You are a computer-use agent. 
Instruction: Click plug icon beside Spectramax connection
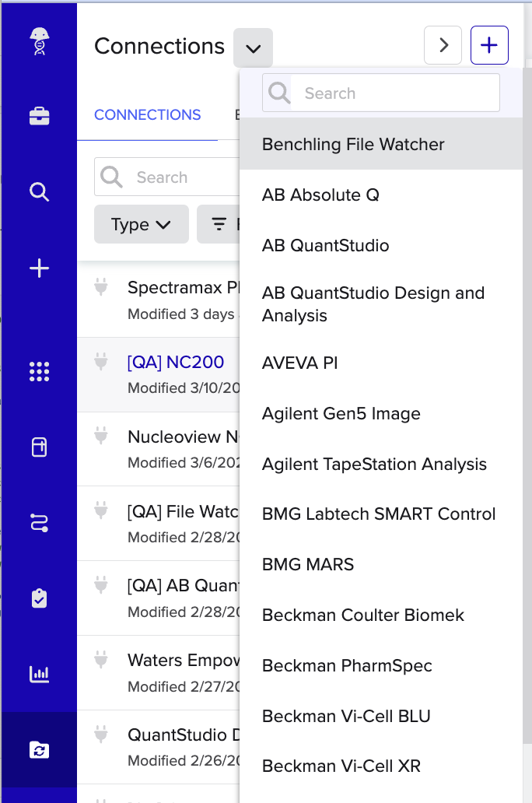click(101, 287)
